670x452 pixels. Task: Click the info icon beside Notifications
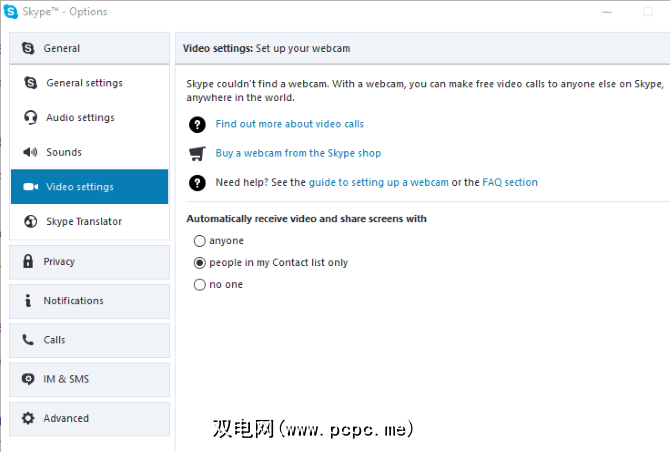(28, 301)
